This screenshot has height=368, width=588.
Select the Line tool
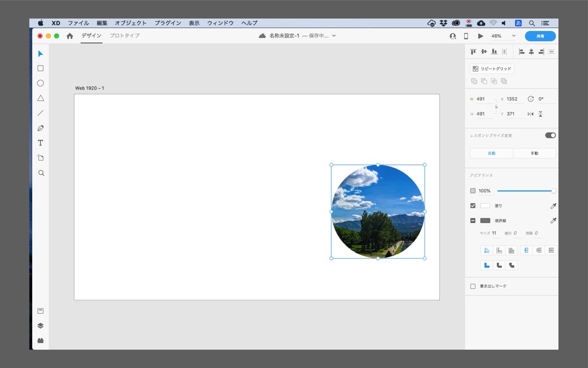[41, 113]
